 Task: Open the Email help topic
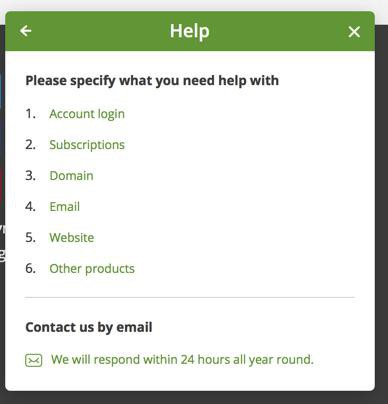[x=65, y=207]
